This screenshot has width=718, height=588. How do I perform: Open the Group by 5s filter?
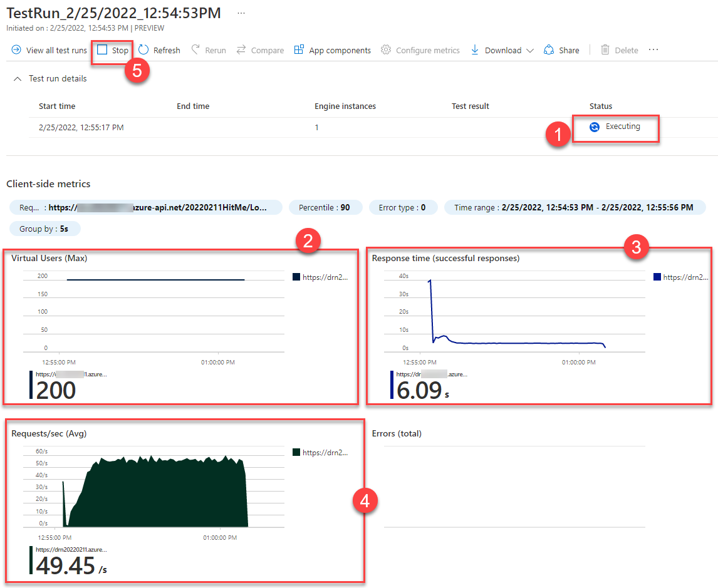[44, 229]
